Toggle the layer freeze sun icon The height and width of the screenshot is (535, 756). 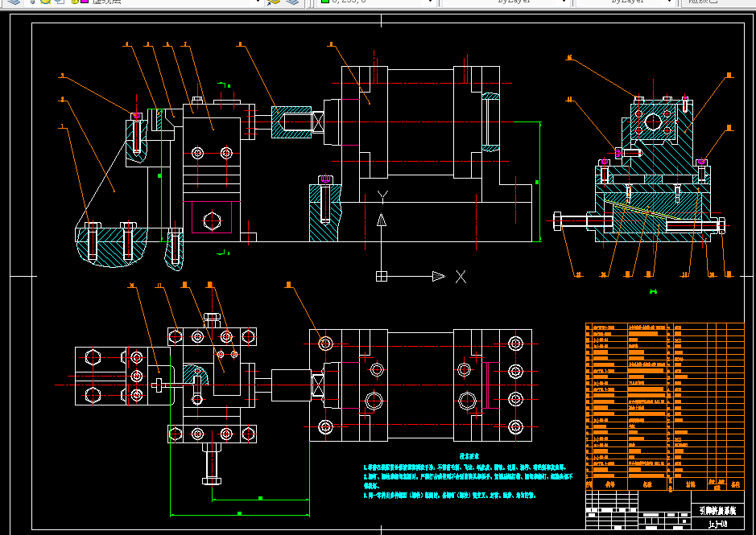pos(45,2)
